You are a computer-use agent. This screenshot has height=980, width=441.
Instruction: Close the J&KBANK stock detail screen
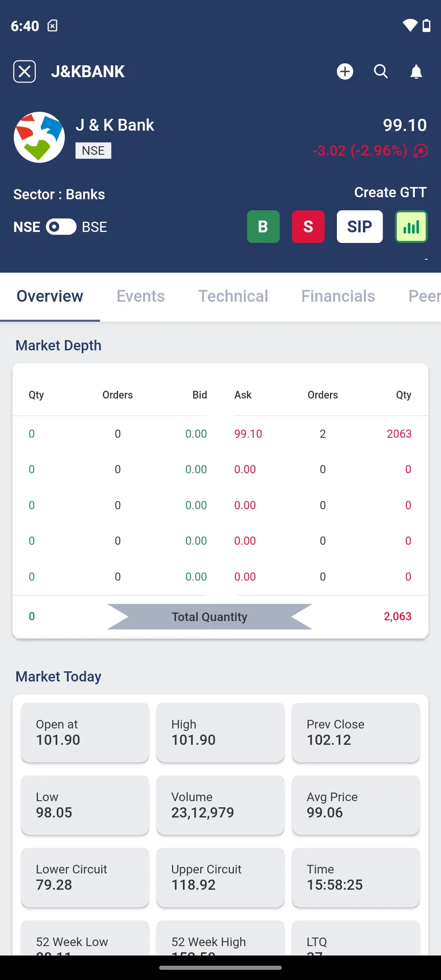tap(24, 71)
